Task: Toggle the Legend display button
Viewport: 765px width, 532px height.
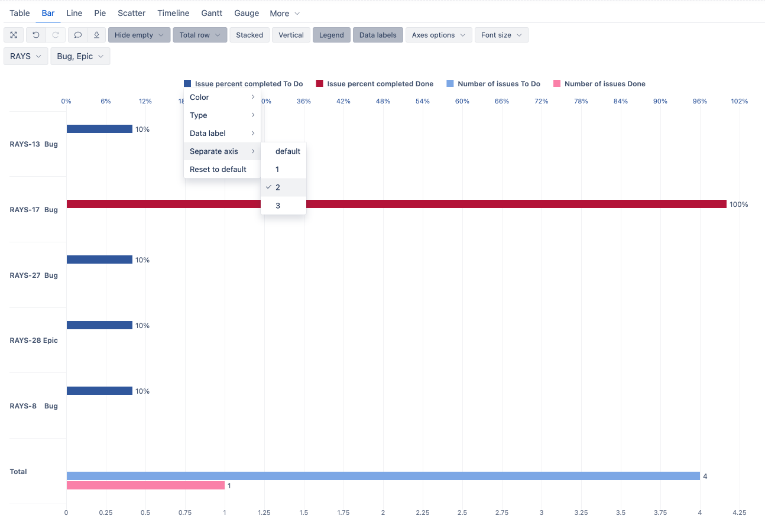Action: pyautogui.click(x=331, y=35)
